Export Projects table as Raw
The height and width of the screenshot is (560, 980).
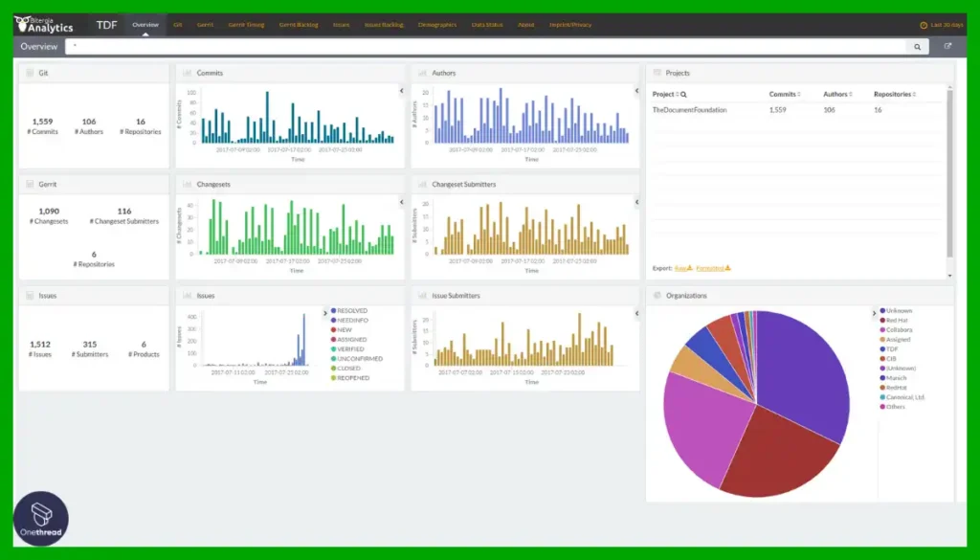point(683,268)
